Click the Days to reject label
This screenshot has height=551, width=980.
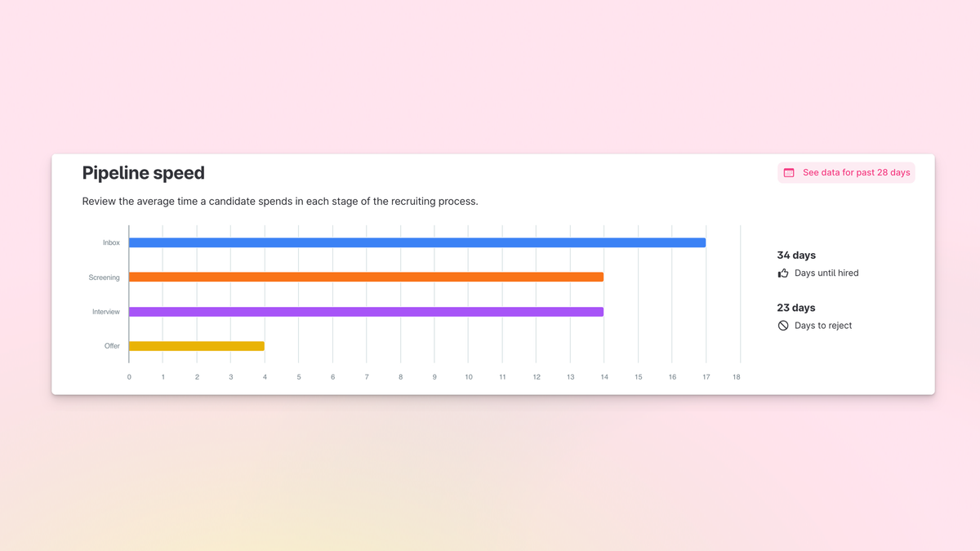(x=823, y=326)
